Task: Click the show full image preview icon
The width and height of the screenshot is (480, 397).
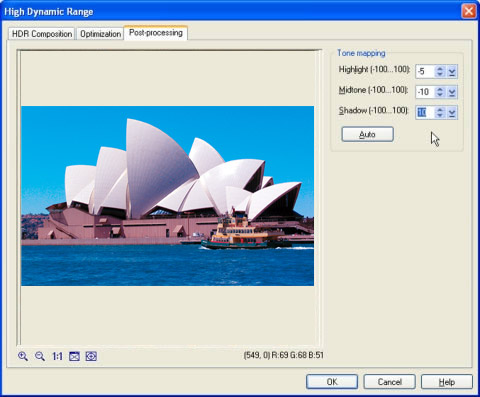Action: (91, 356)
